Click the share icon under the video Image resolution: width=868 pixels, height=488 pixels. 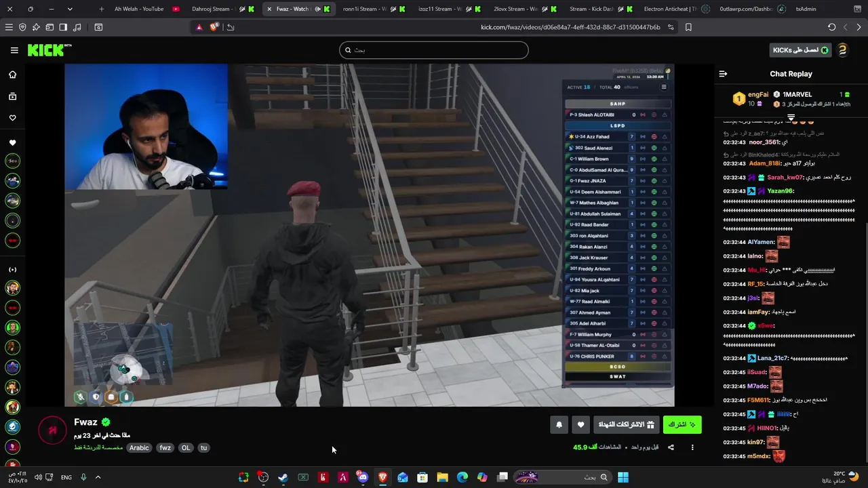pos(671,447)
